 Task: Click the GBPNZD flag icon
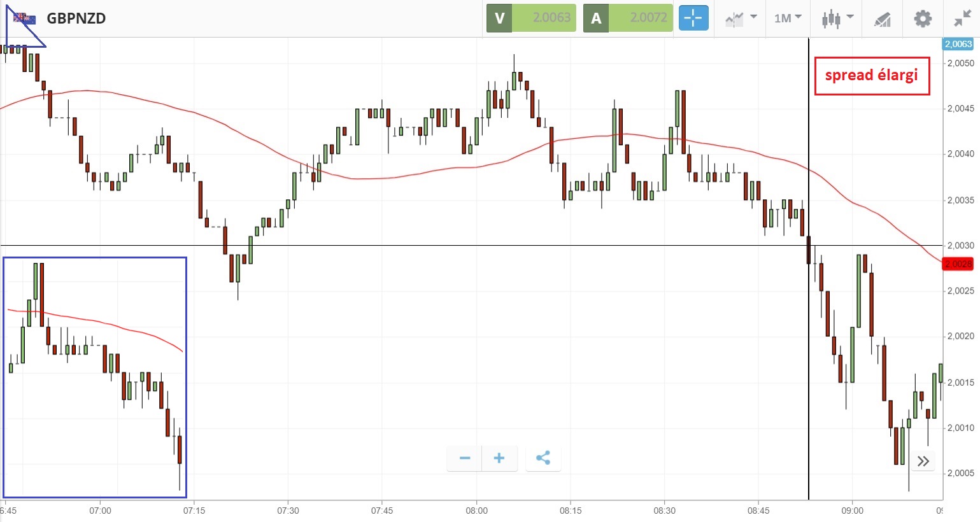coord(25,18)
